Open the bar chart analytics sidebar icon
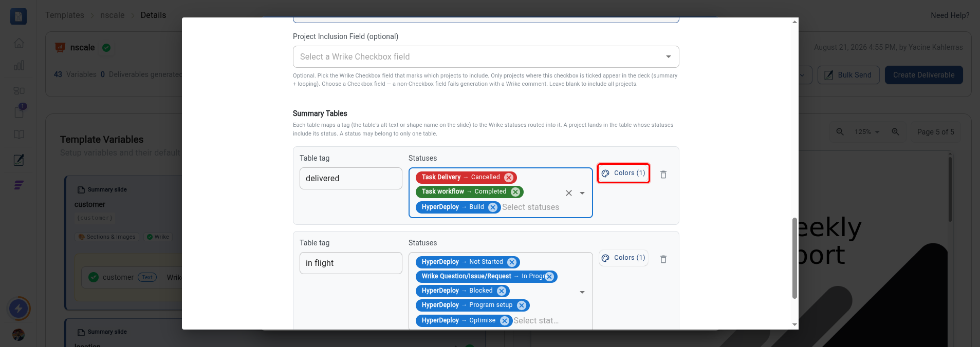Screen dimensions: 980x347 (19, 66)
